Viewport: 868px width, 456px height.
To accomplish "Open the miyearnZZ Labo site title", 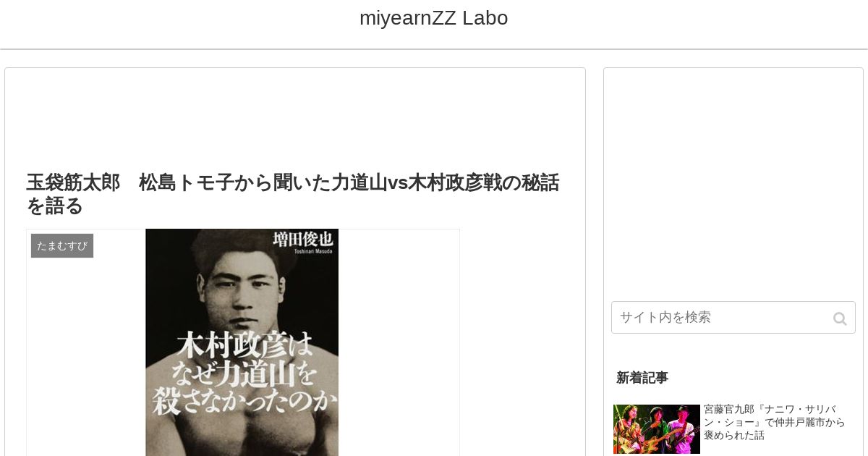I will point(433,18).
